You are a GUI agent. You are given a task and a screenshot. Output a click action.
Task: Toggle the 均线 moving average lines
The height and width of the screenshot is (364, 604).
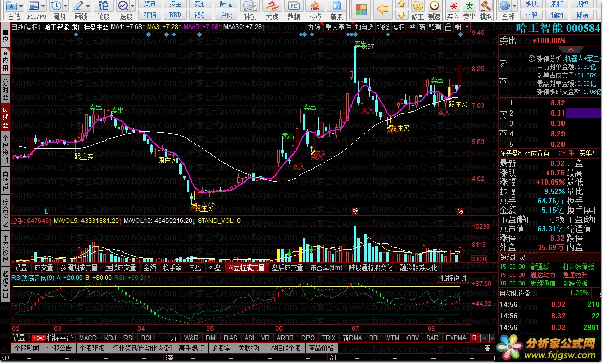[383, 27]
